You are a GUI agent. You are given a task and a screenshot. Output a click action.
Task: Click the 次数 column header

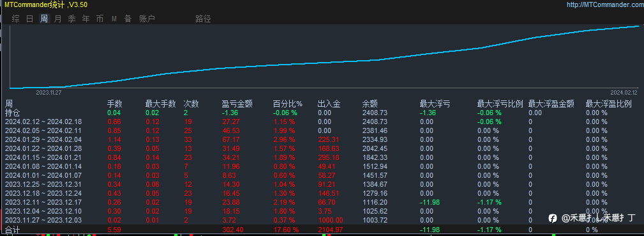coord(191,104)
